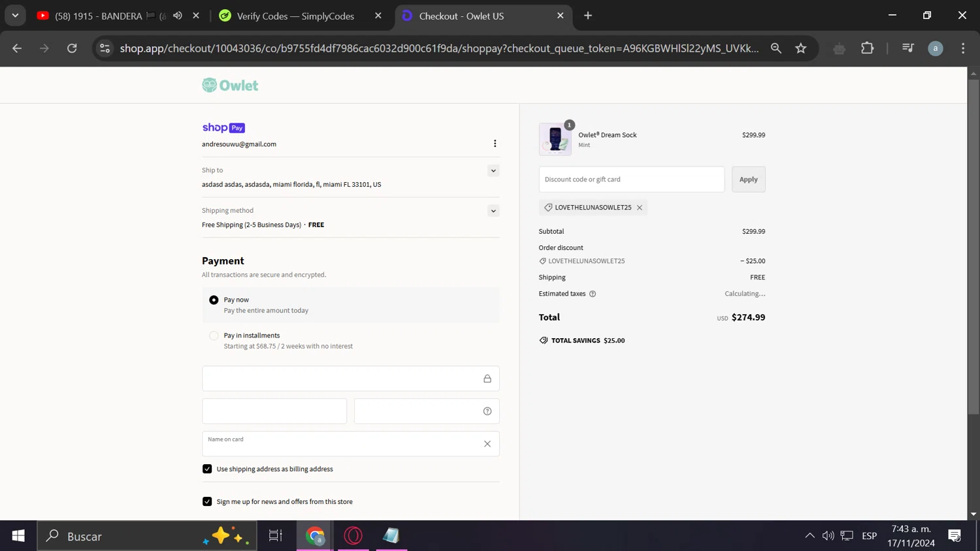Close the Verify Codes — SimplyCodes tab

[x=378, y=16]
